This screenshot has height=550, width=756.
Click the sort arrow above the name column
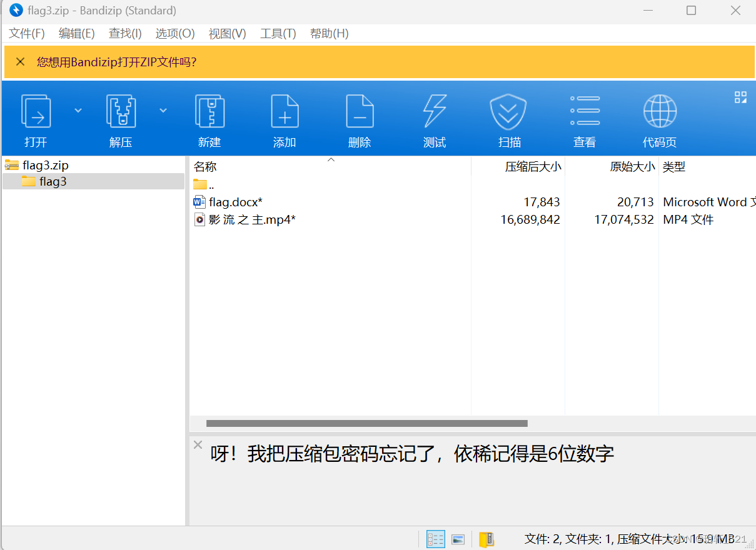(x=331, y=159)
